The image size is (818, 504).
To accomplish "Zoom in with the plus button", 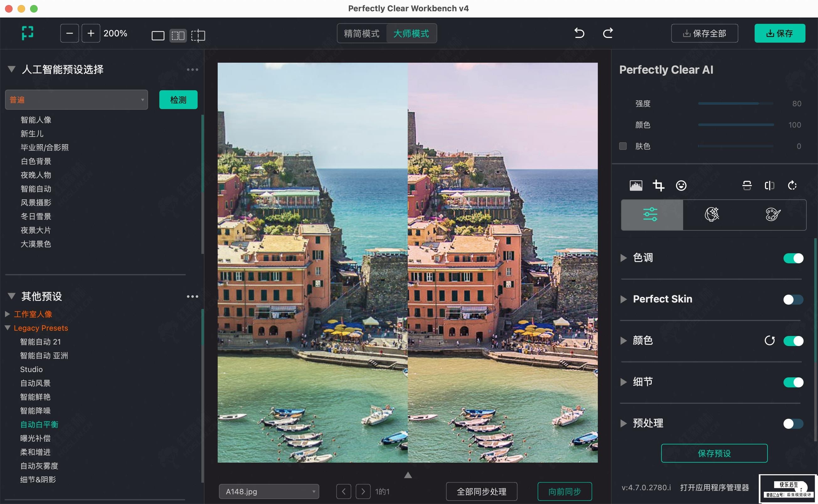I will pos(91,33).
